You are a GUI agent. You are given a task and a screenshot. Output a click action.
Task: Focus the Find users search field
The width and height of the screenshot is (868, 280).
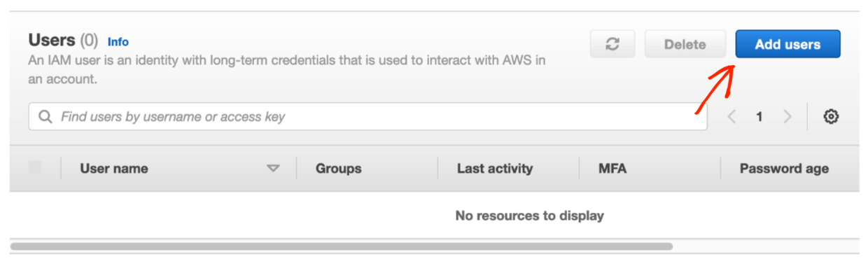tap(368, 117)
